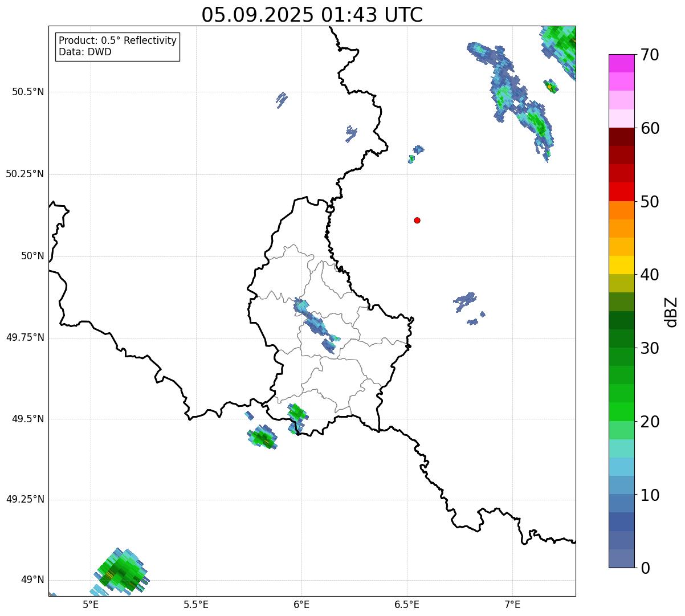Click the bright red colorbar swatch just above 50
This screenshot has height=616, width=685.
coord(622,192)
